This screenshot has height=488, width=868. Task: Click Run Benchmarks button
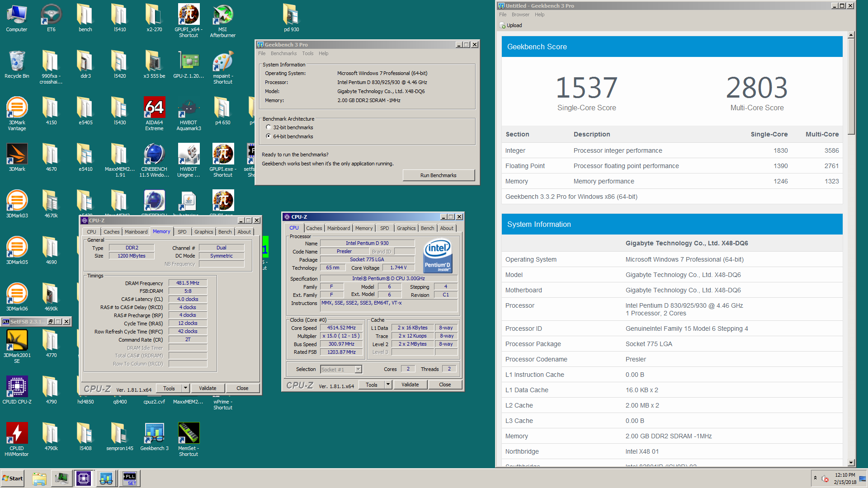(438, 175)
